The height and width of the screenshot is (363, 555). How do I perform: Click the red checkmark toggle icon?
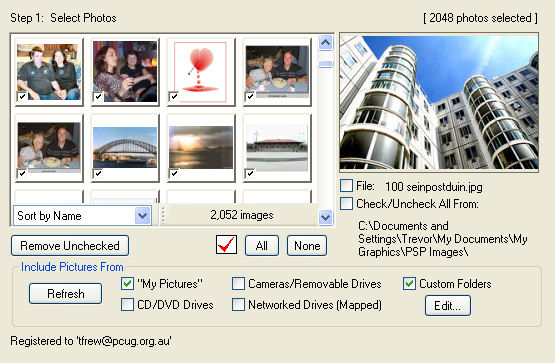226,245
